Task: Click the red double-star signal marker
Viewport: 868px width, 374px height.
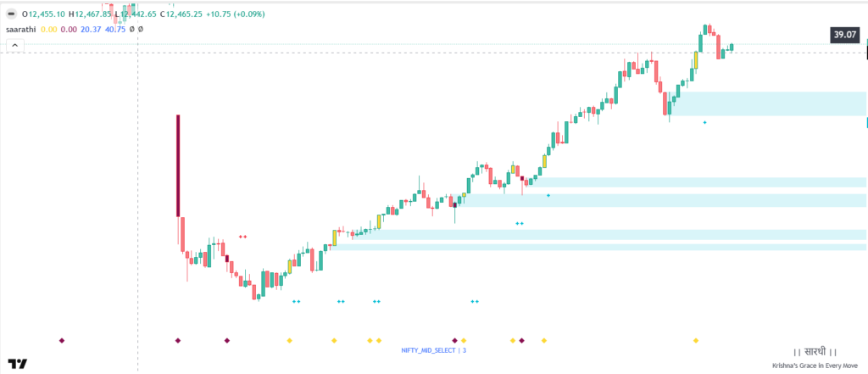Action: click(x=242, y=237)
